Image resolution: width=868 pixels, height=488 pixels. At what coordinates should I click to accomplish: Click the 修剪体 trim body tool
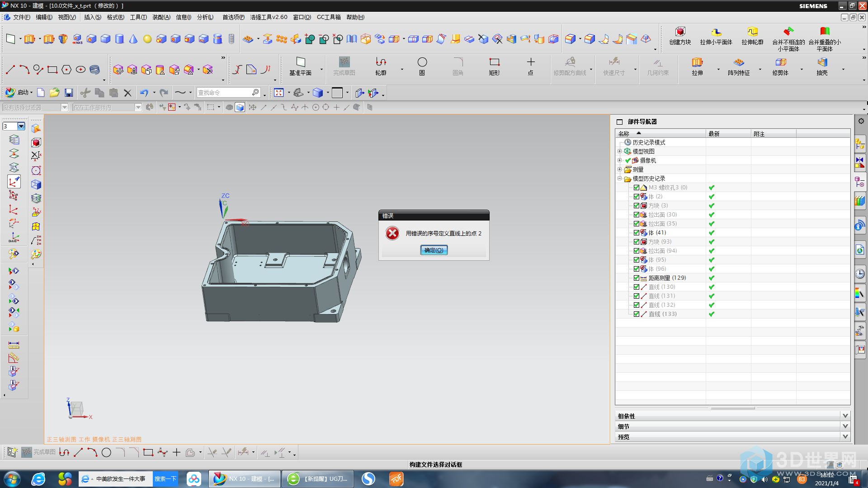[780, 66]
